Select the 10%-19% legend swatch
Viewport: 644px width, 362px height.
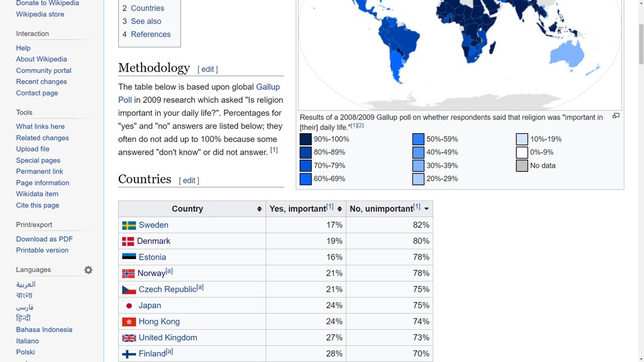pos(522,139)
